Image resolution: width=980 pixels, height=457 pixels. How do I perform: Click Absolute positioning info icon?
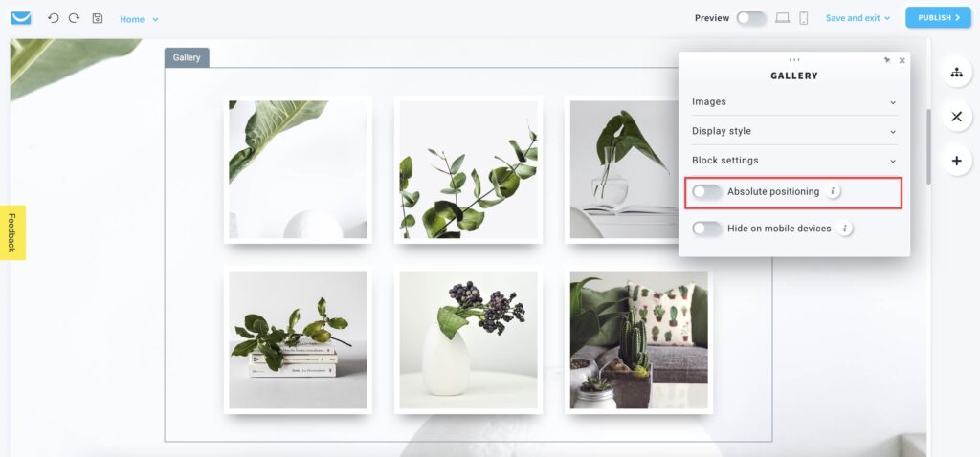[x=833, y=191]
